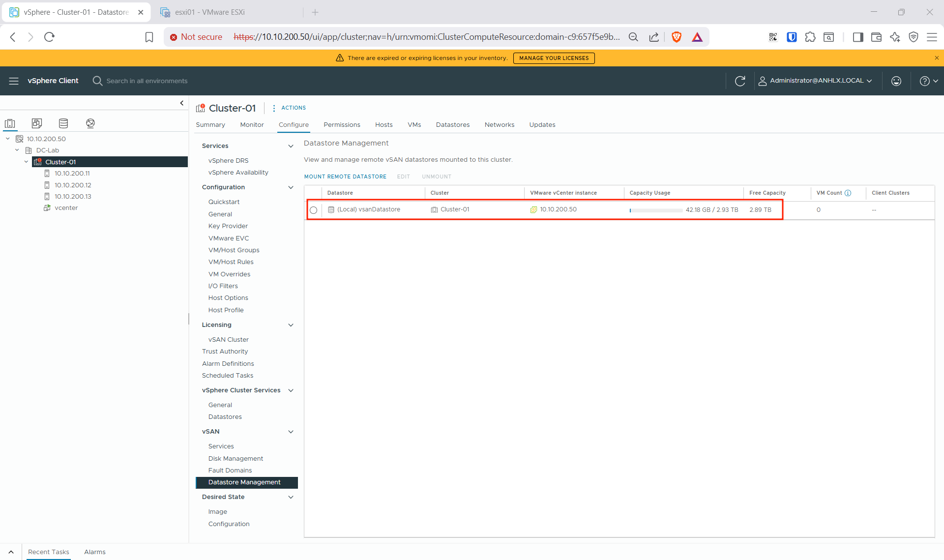Click Mount Remote Datastore
944x560 pixels.
(x=345, y=177)
